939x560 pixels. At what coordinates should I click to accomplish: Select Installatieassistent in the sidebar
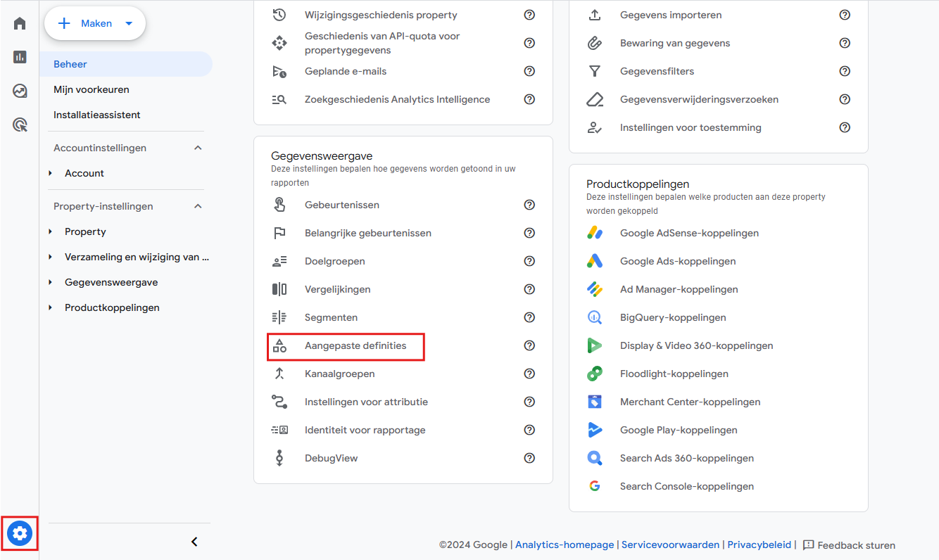tap(97, 115)
